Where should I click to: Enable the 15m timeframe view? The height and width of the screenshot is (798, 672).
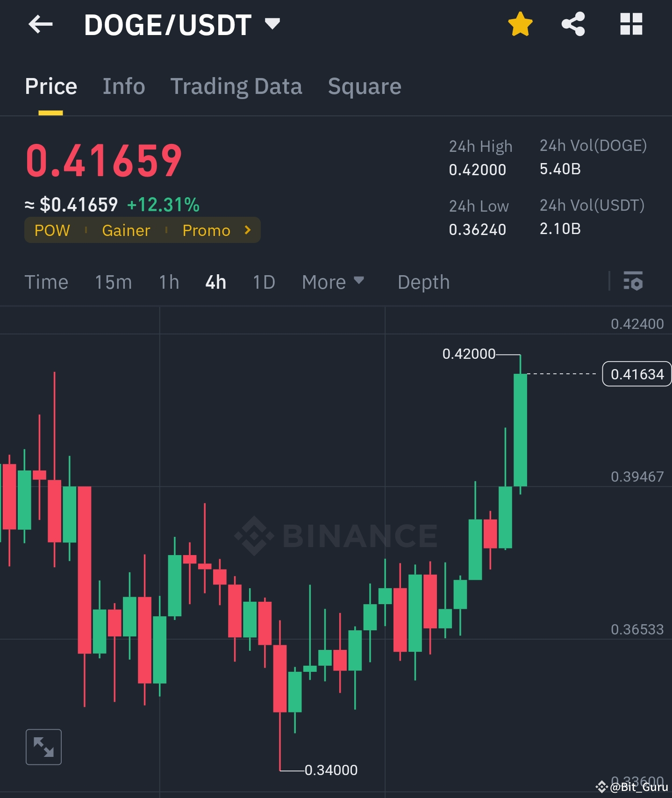pyautogui.click(x=113, y=282)
